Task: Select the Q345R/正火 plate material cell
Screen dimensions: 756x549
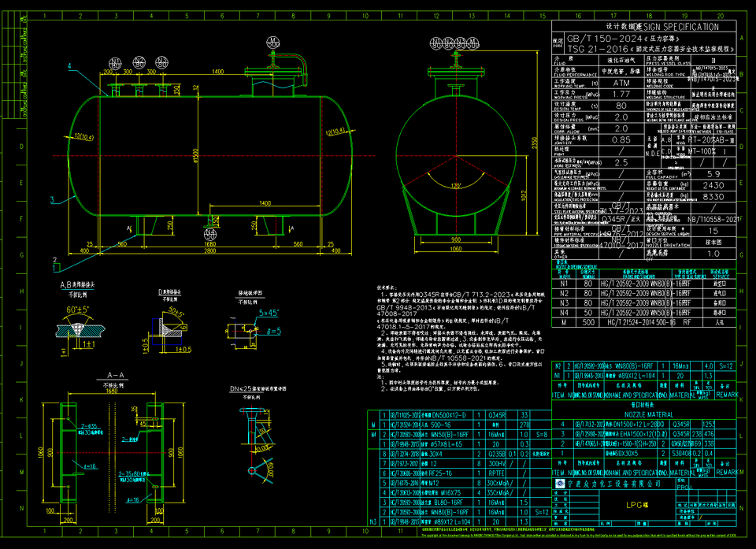Action: (622, 219)
